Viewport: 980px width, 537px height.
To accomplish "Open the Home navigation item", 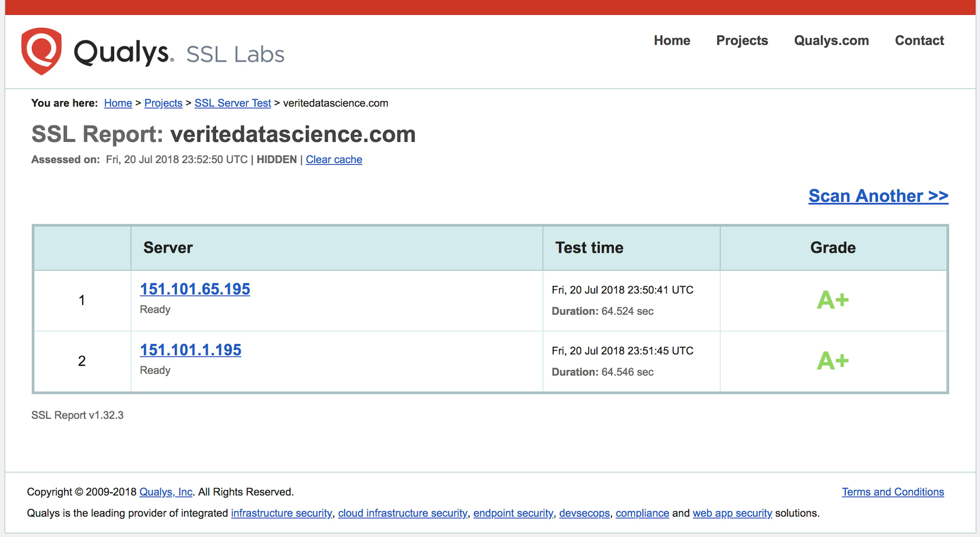I will 672,40.
